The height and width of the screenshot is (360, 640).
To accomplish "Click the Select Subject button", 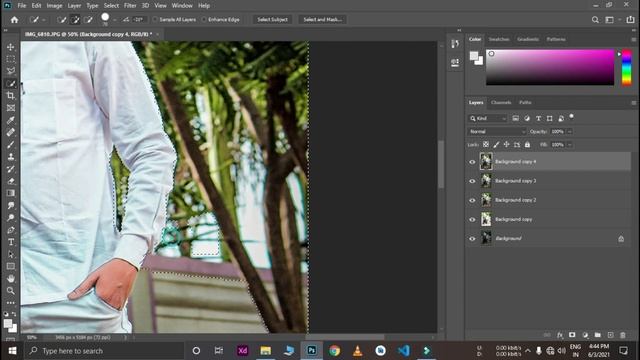I will click(272, 20).
